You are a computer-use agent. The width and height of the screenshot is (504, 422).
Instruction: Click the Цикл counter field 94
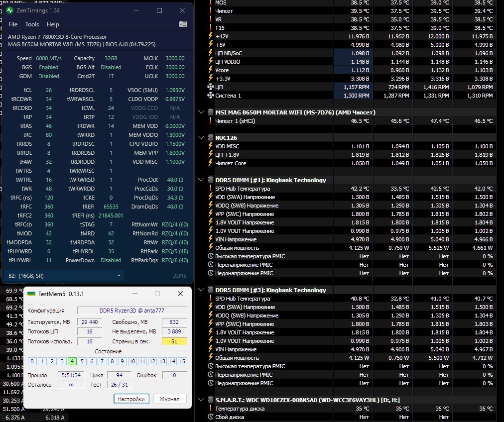click(x=119, y=375)
